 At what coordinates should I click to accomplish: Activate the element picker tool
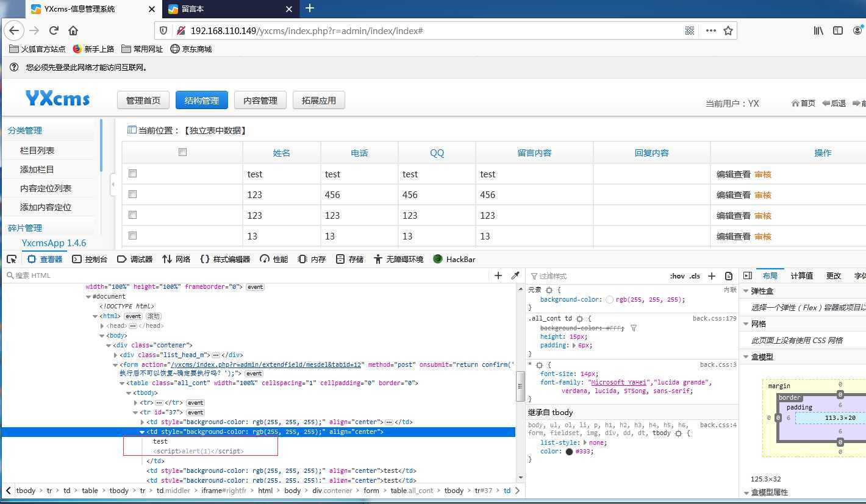coord(12,259)
